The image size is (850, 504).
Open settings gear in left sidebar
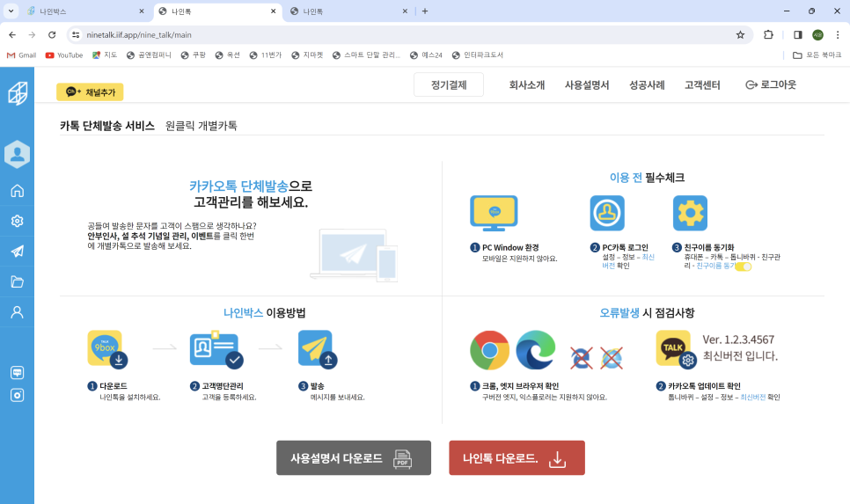(x=18, y=221)
